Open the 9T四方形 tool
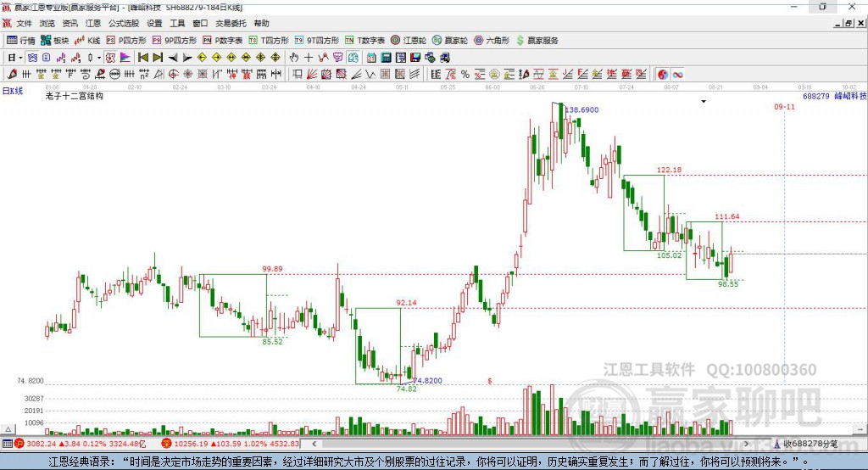The width and height of the screenshot is (868, 470). coord(317,41)
